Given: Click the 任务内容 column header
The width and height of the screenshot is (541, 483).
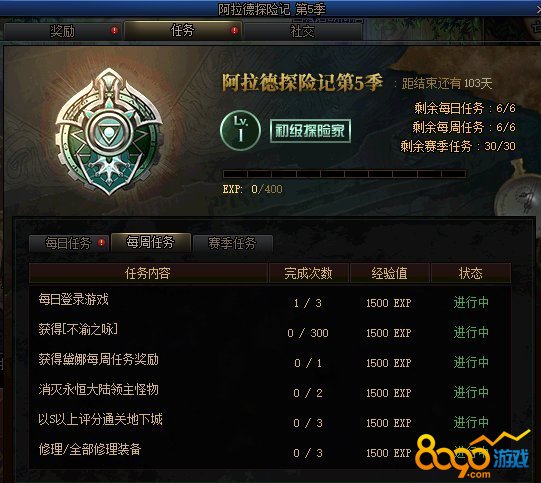Looking at the screenshot, I should [x=148, y=273].
